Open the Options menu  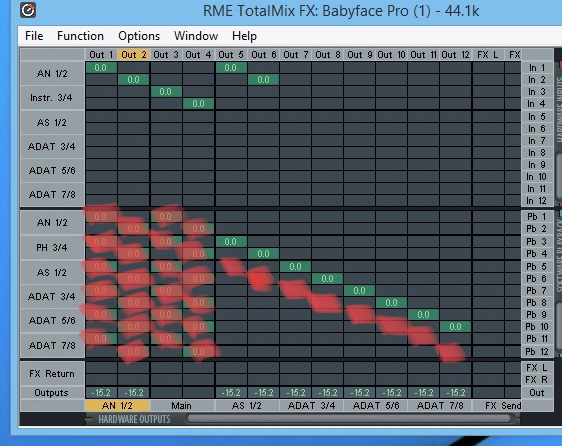click(139, 36)
